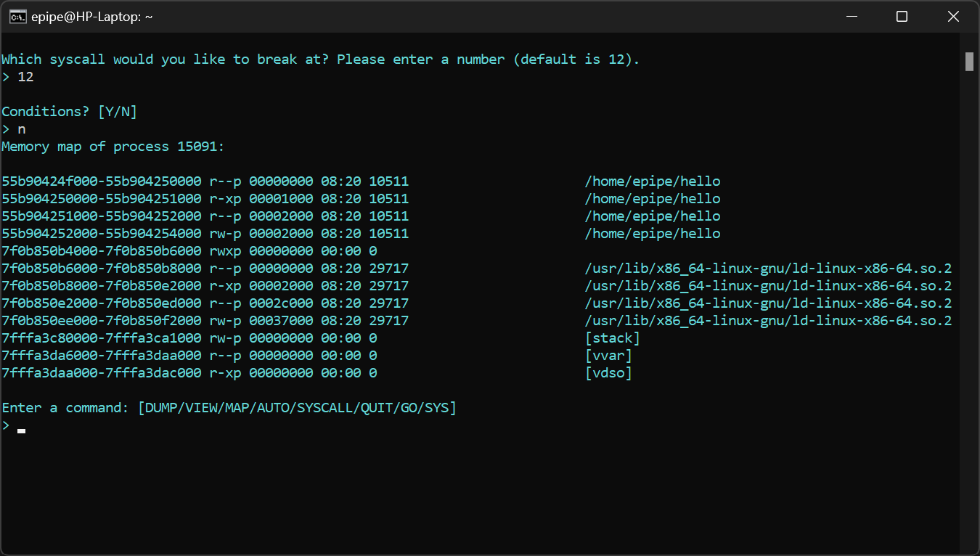Click address range 7f0b850b8000-7f0b850e2000
980x556 pixels.
102,286
